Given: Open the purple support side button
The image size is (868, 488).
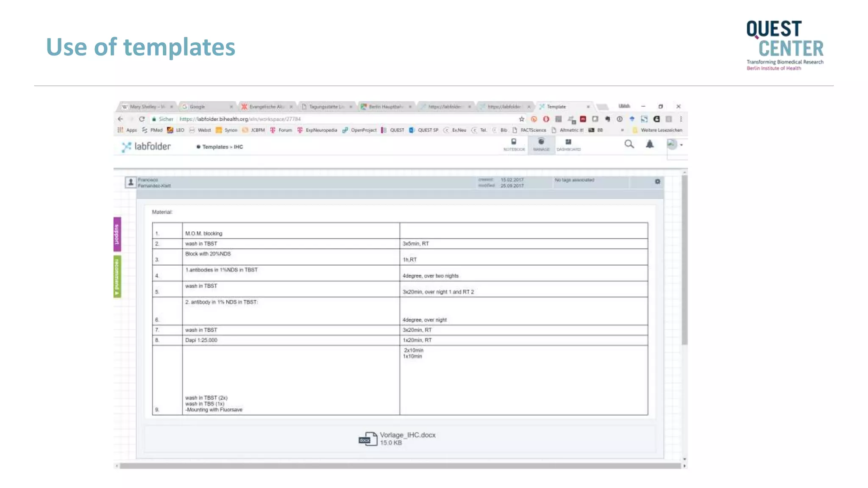Looking at the screenshot, I should [x=117, y=234].
